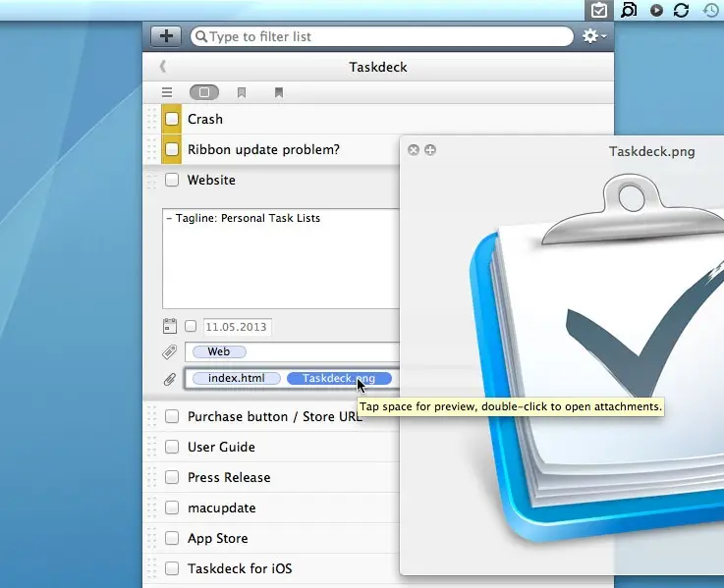Image resolution: width=724 pixels, height=588 pixels.
Task: Click the gray bookmark filter icon
Action: [242, 93]
